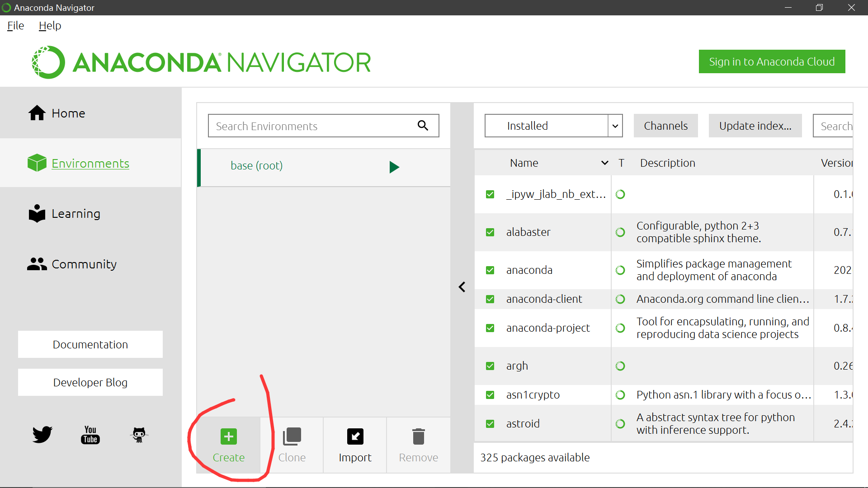Click the Anaconda Navigator logo
Viewport: 868px width, 488px height.
[x=201, y=62]
